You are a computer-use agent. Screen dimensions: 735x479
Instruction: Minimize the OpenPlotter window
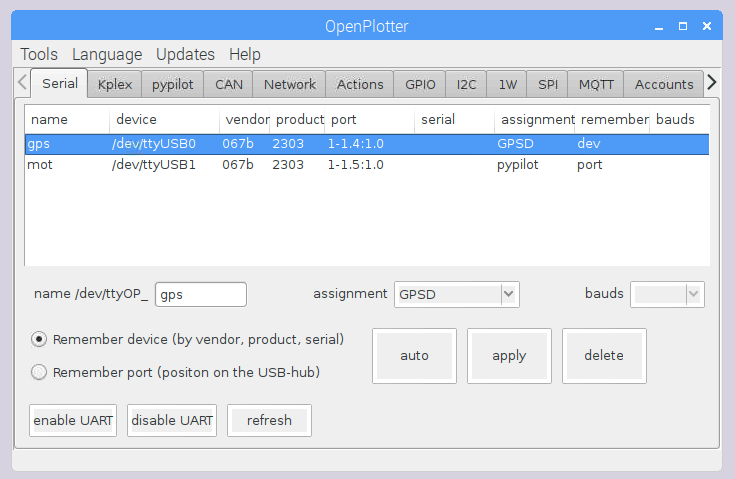(659, 27)
